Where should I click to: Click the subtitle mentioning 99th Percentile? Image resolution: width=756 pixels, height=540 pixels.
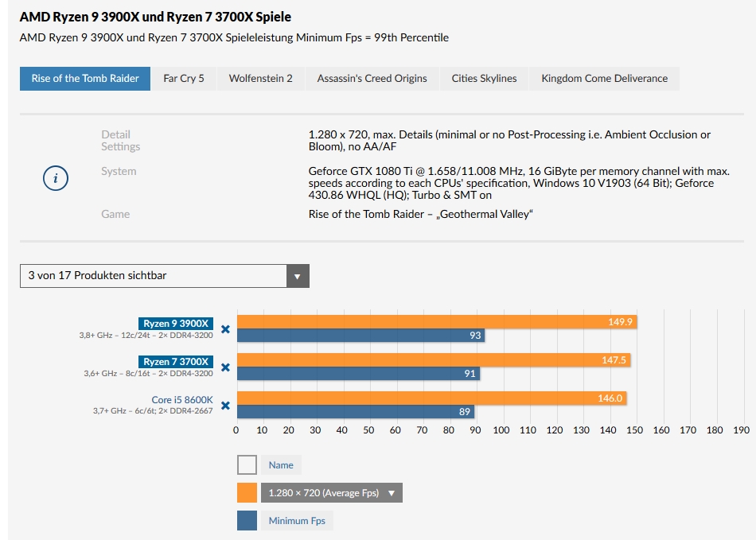234,37
